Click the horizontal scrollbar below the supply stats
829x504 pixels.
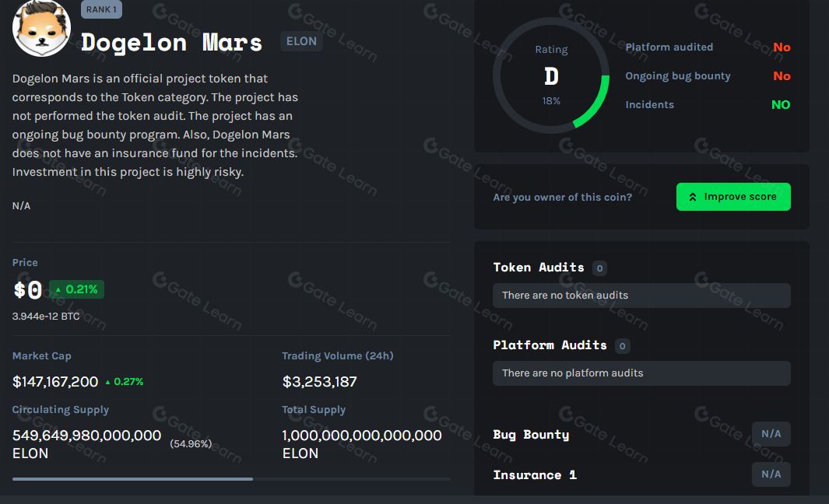click(132, 479)
